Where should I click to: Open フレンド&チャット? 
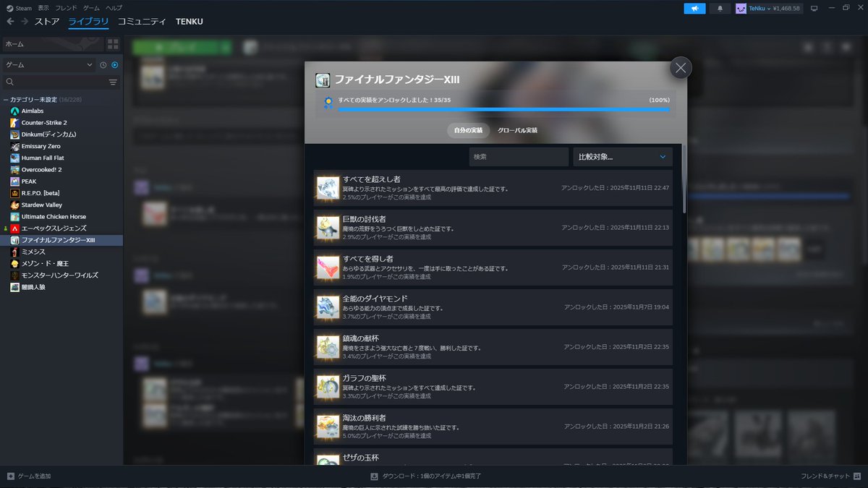tap(830, 476)
